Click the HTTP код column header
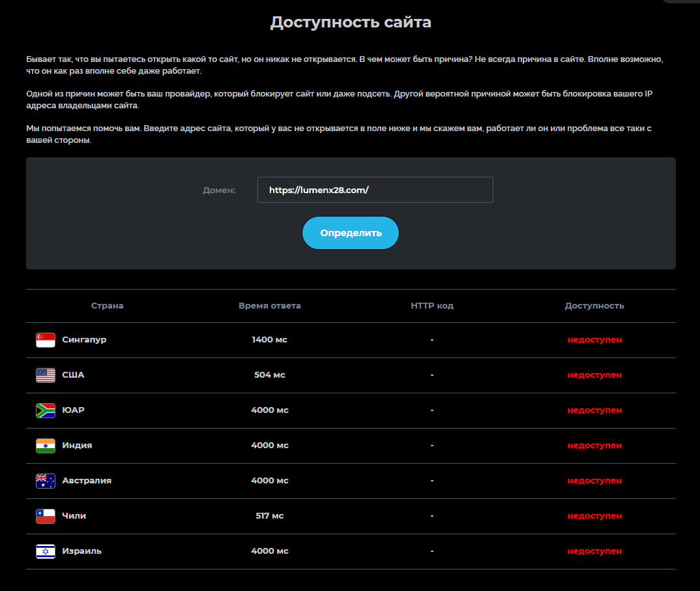This screenshot has width=700, height=591. [x=432, y=305]
